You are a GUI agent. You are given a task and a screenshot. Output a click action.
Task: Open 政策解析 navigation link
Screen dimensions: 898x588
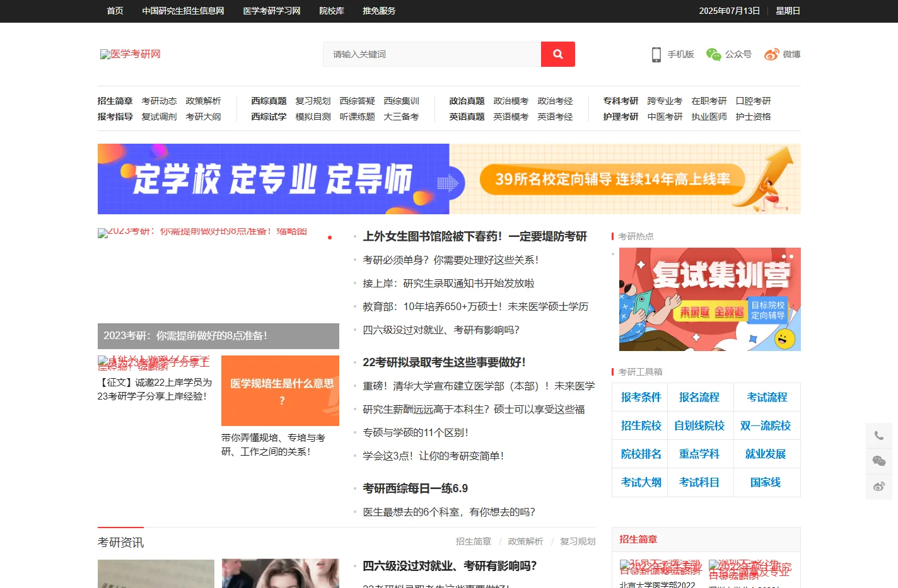203,101
